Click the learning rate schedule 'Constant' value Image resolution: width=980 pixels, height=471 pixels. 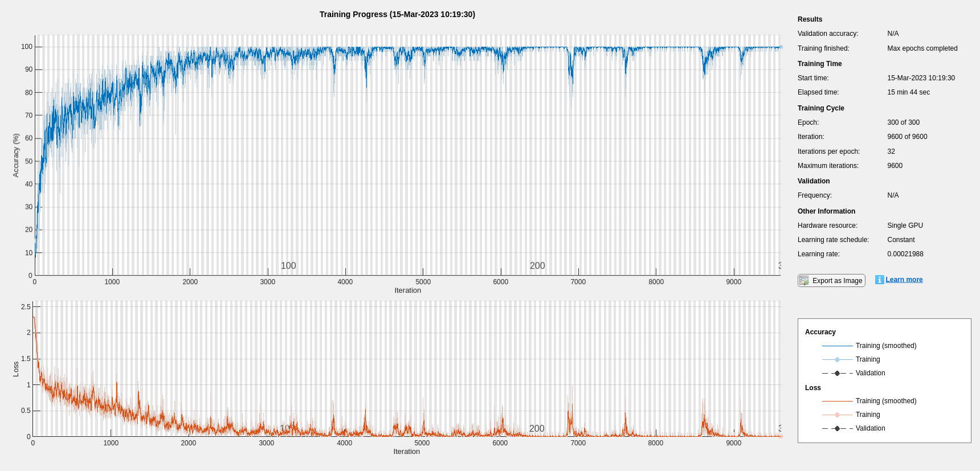(x=901, y=240)
